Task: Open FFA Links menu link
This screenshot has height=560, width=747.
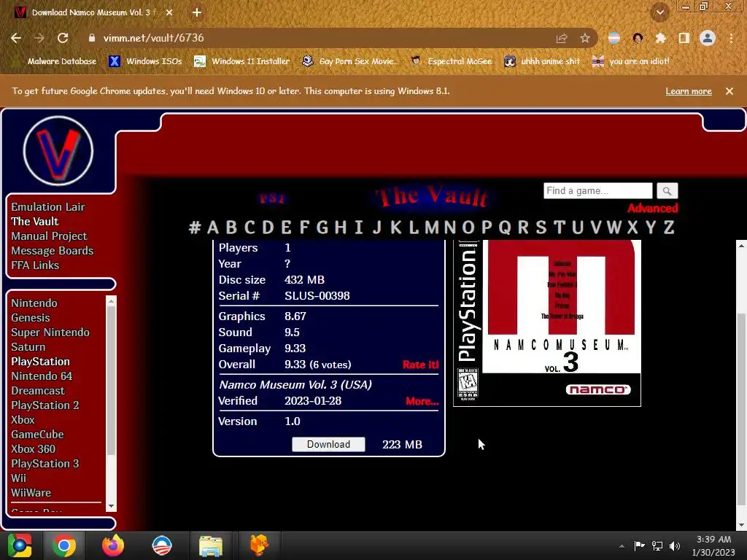Action: [35, 265]
